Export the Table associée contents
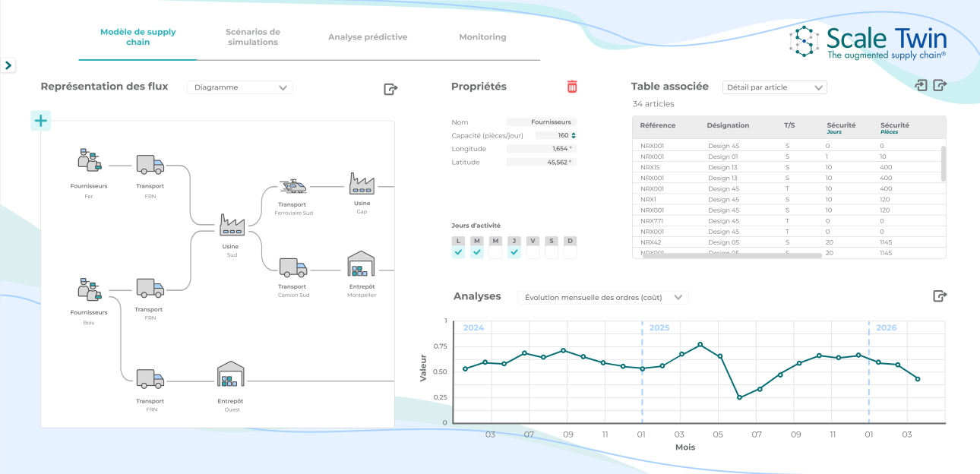This screenshot has width=980, height=474. (x=939, y=86)
